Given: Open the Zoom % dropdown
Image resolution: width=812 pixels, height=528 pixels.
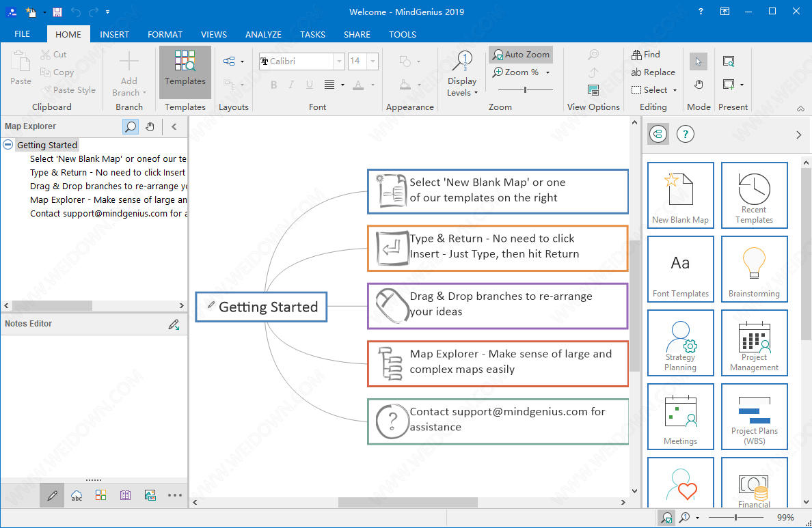Looking at the screenshot, I should pyautogui.click(x=547, y=72).
